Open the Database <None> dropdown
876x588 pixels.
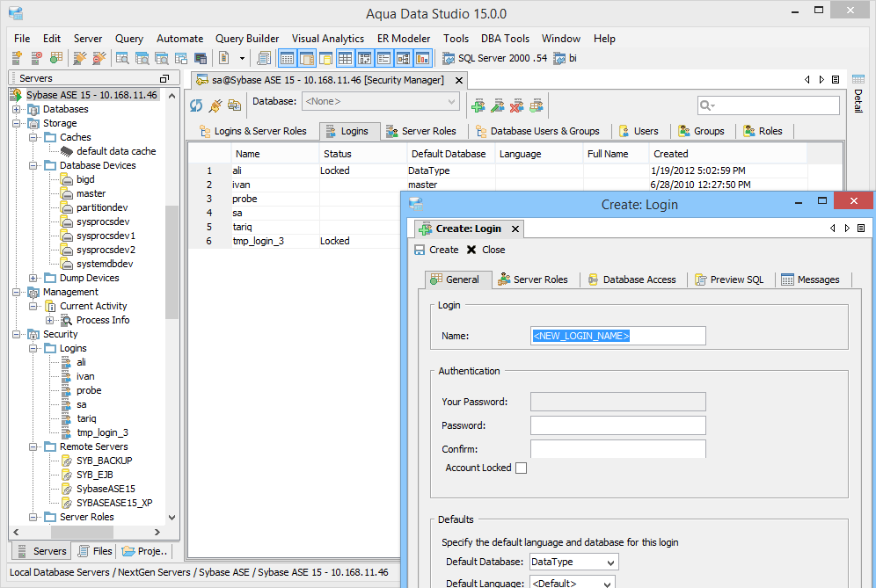381,102
